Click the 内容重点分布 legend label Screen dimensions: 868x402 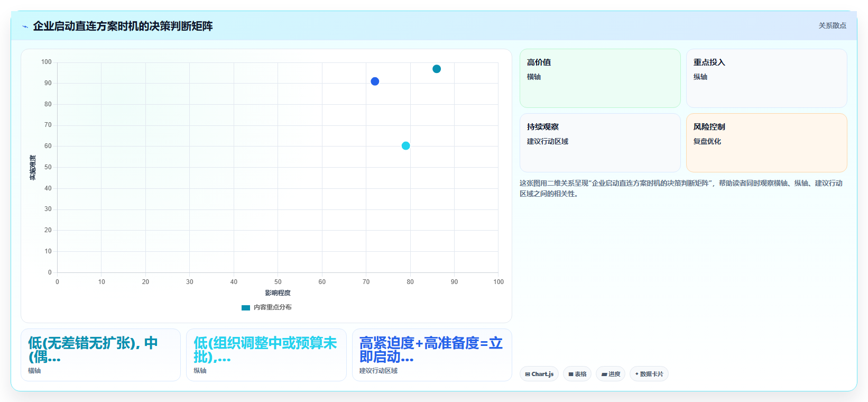pyautogui.click(x=272, y=307)
